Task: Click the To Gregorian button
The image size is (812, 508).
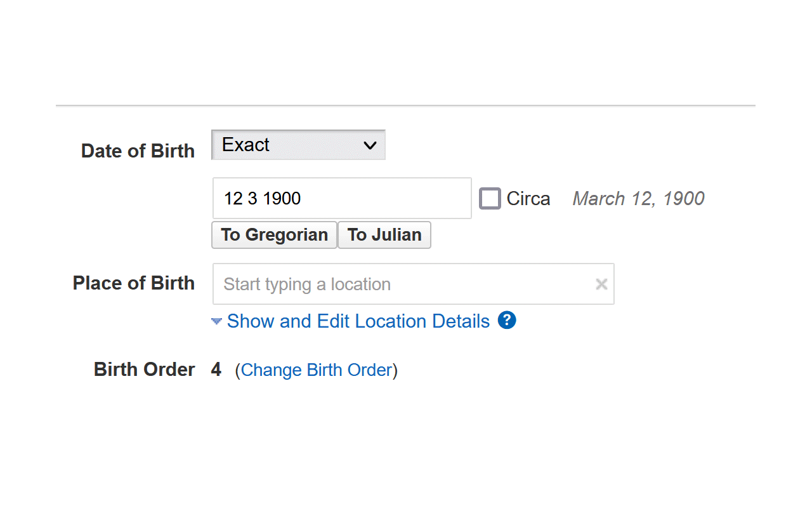Action: click(x=274, y=235)
